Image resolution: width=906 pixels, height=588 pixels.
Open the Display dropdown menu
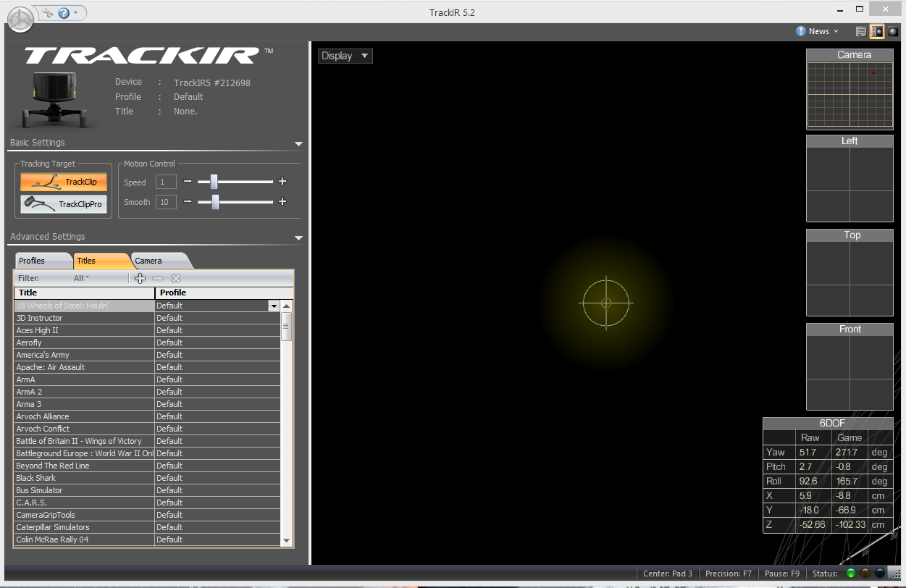(345, 56)
